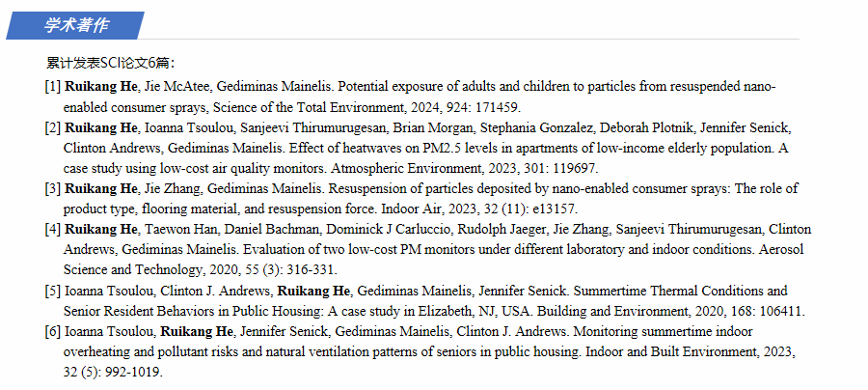Click reference number [5]

[x=53, y=291]
